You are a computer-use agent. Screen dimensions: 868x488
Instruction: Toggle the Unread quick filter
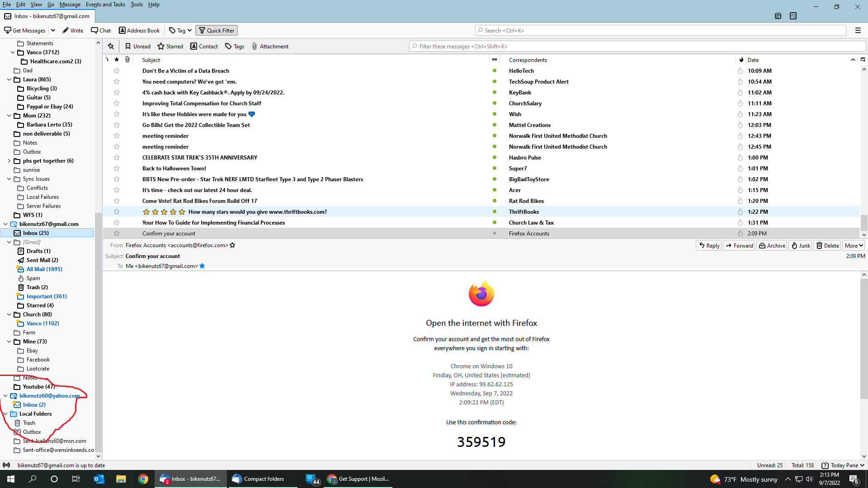pos(137,46)
